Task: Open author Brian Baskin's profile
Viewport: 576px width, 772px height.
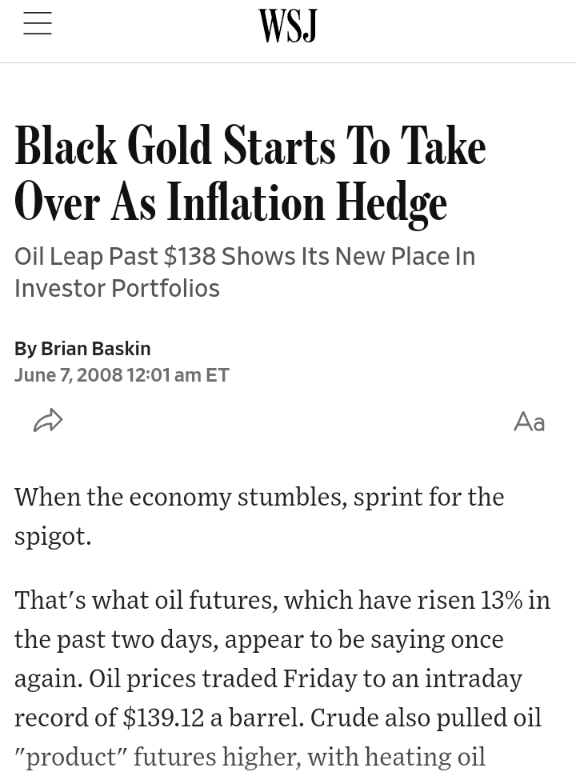Action: (x=96, y=349)
